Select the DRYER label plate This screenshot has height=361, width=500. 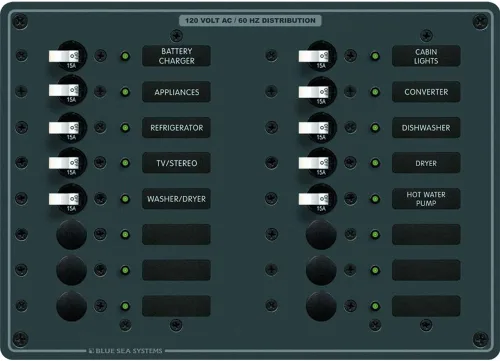click(x=426, y=163)
